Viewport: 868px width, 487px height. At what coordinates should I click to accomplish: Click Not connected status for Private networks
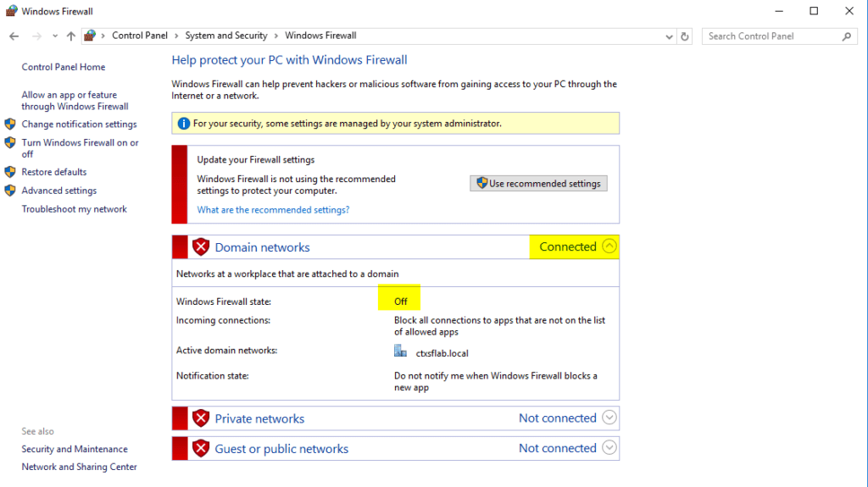[557, 418]
